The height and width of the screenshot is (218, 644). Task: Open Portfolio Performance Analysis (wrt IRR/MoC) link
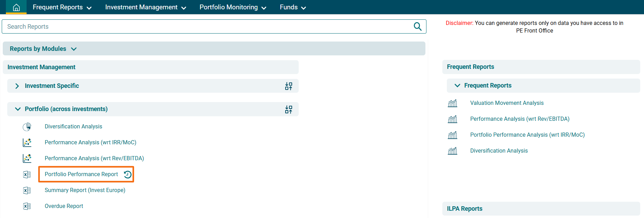(x=527, y=135)
